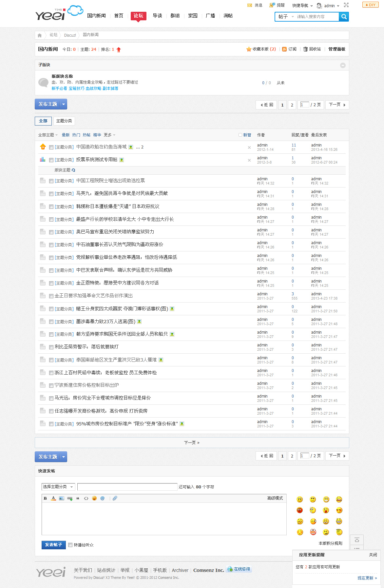This screenshot has height=588, width=384.
Task: Go to 首页 in the navigation bar
Action: [119, 16]
